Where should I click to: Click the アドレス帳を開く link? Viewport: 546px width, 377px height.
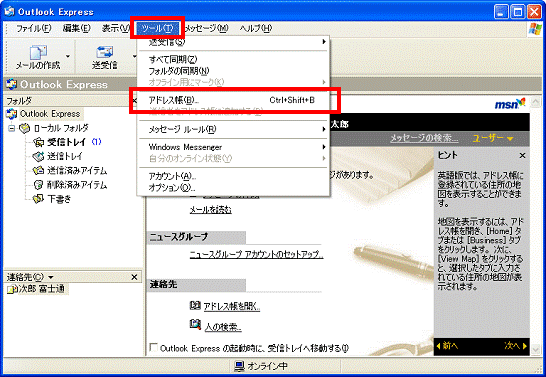[x=232, y=306]
